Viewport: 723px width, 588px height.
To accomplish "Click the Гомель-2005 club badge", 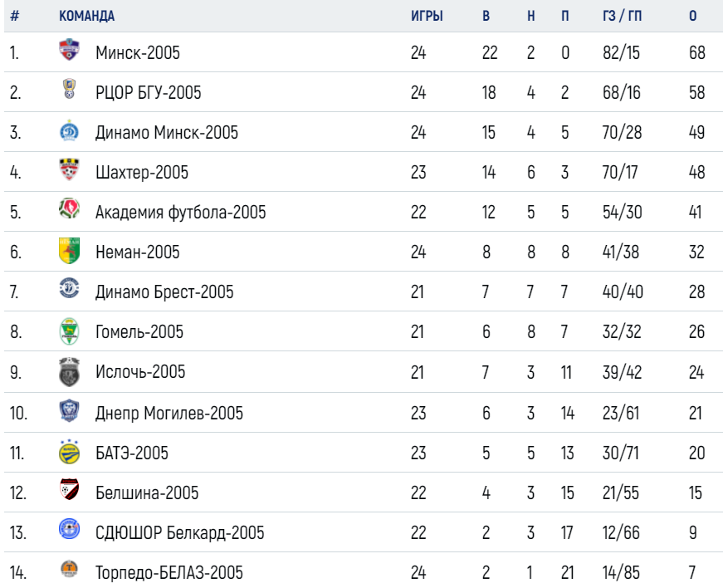I will click(69, 331).
